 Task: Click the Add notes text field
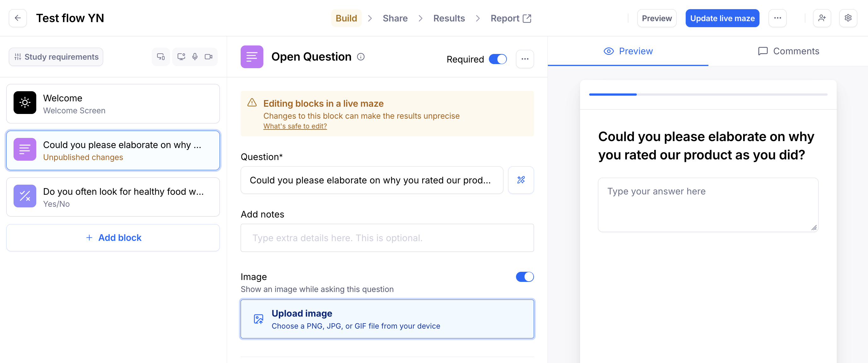(387, 238)
